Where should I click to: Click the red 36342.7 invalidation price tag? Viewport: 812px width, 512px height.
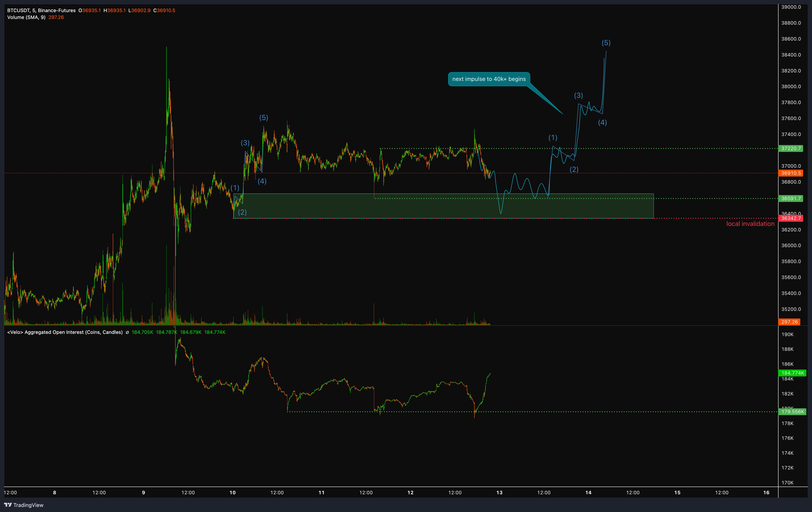(x=791, y=218)
